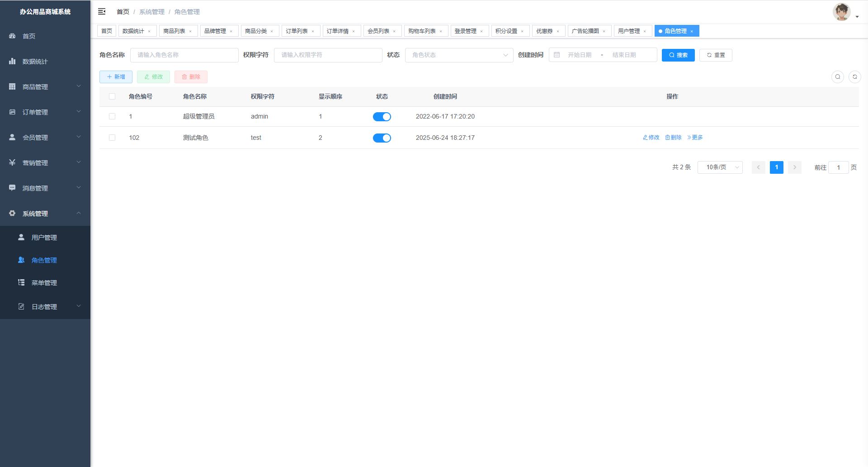
Task: Switch to the 订单列表 tab
Action: (x=297, y=31)
